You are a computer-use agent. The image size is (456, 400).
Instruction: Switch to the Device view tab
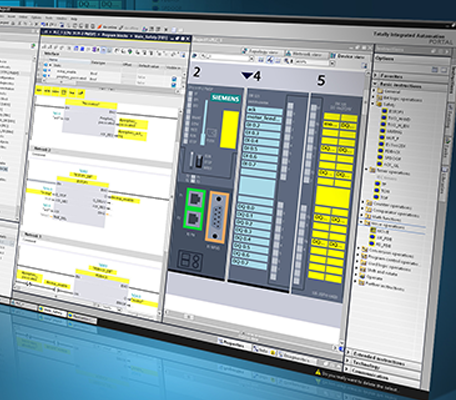[x=349, y=56]
